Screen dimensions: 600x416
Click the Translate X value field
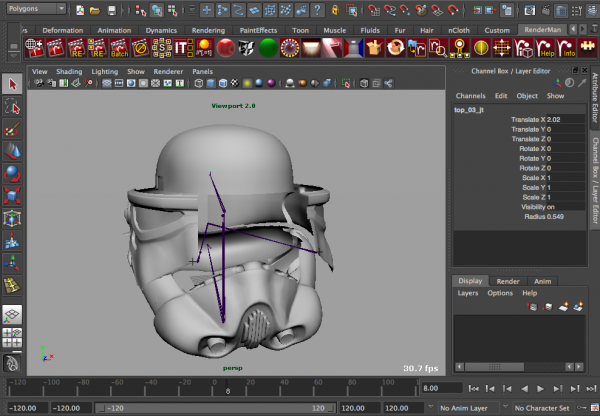pyautogui.click(x=566, y=119)
